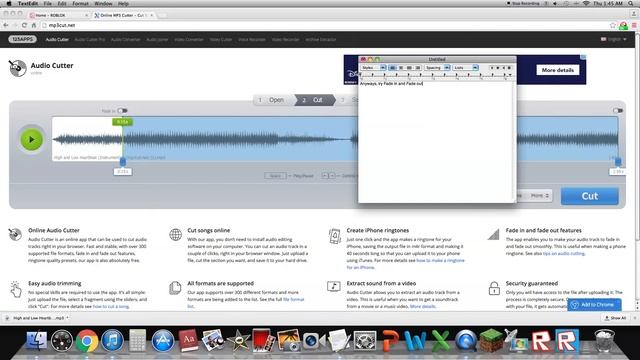The width and height of the screenshot is (640, 360).
Task: Open Audio Converter nav link
Action: point(125,40)
